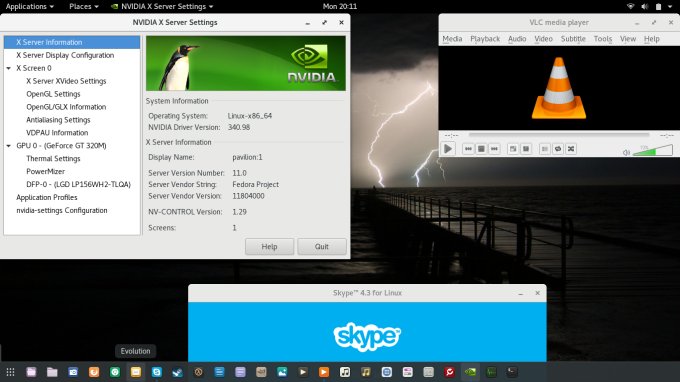Start playback with VLC play button
Viewport: 680px width, 382px height.
448,149
